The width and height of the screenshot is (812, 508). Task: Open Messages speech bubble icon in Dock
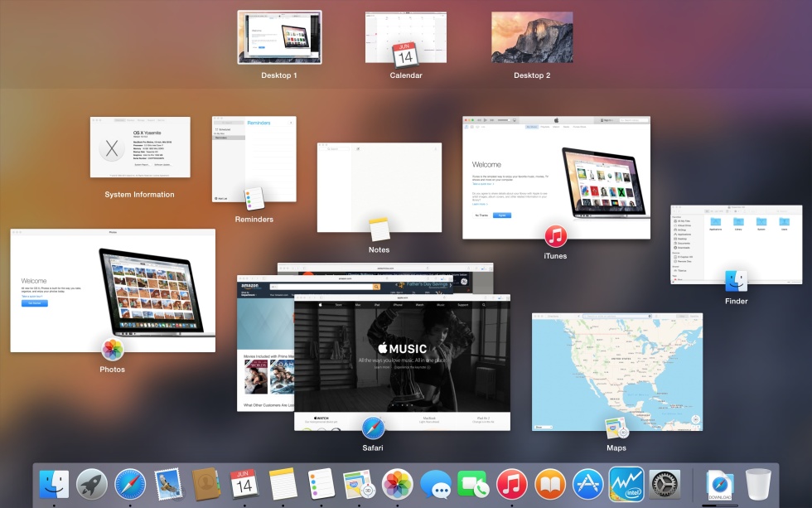coord(436,484)
